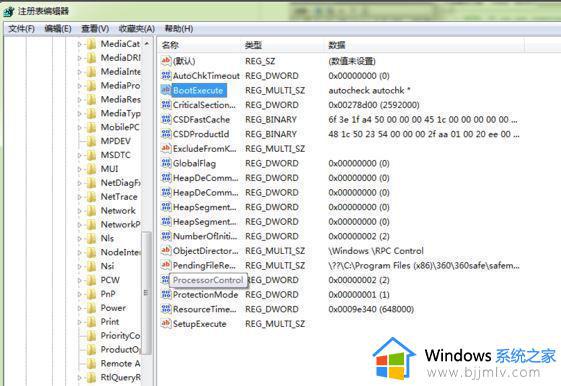Select the MediaRes tree item

pos(120,99)
